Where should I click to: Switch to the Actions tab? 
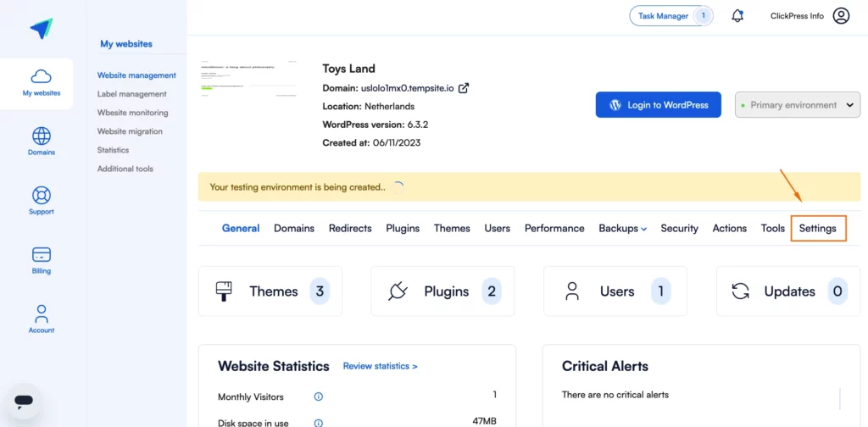[x=729, y=229]
